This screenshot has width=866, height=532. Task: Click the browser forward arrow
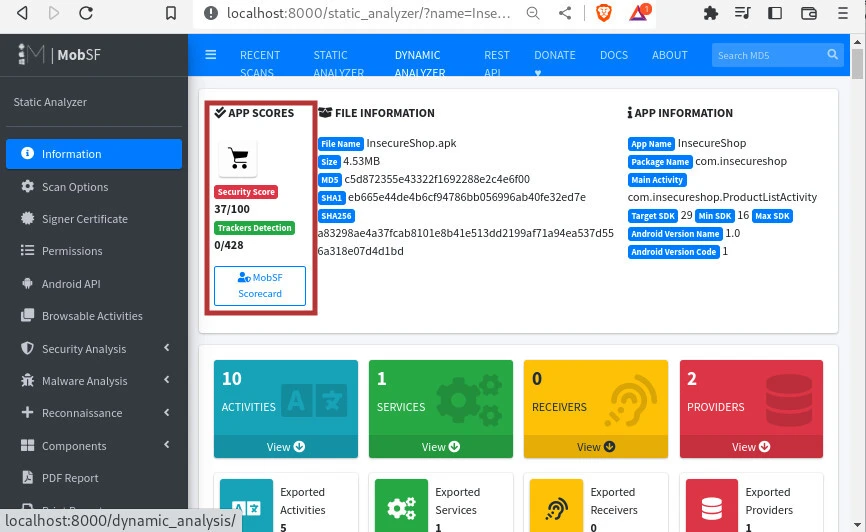click(x=54, y=13)
